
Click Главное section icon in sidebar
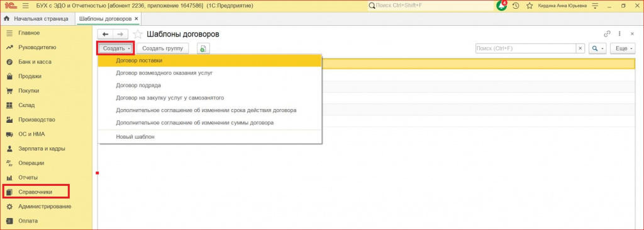tap(9, 33)
